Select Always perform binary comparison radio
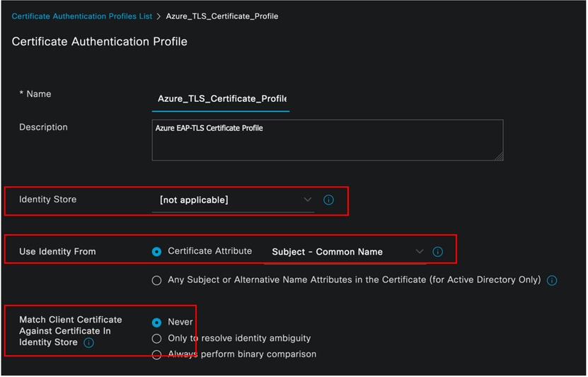 156,355
